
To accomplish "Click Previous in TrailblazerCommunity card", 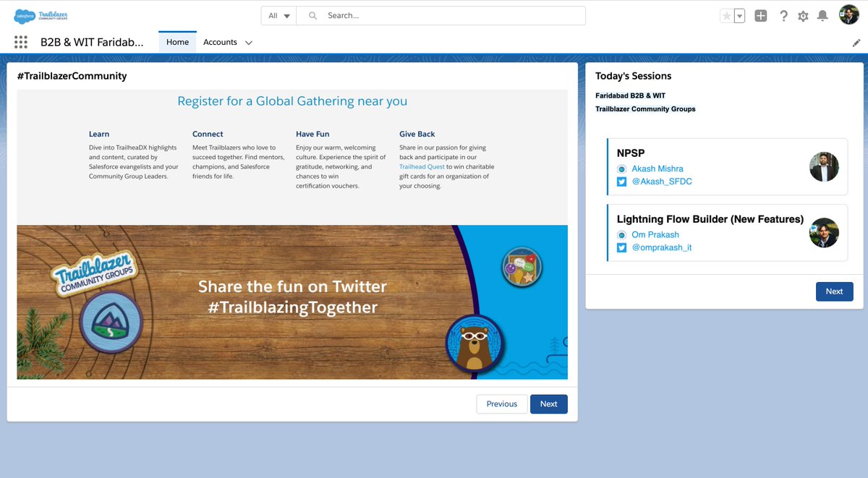I will [x=502, y=404].
